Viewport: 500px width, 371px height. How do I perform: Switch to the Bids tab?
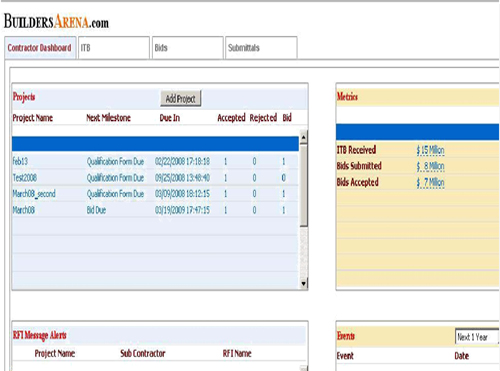tap(188, 48)
